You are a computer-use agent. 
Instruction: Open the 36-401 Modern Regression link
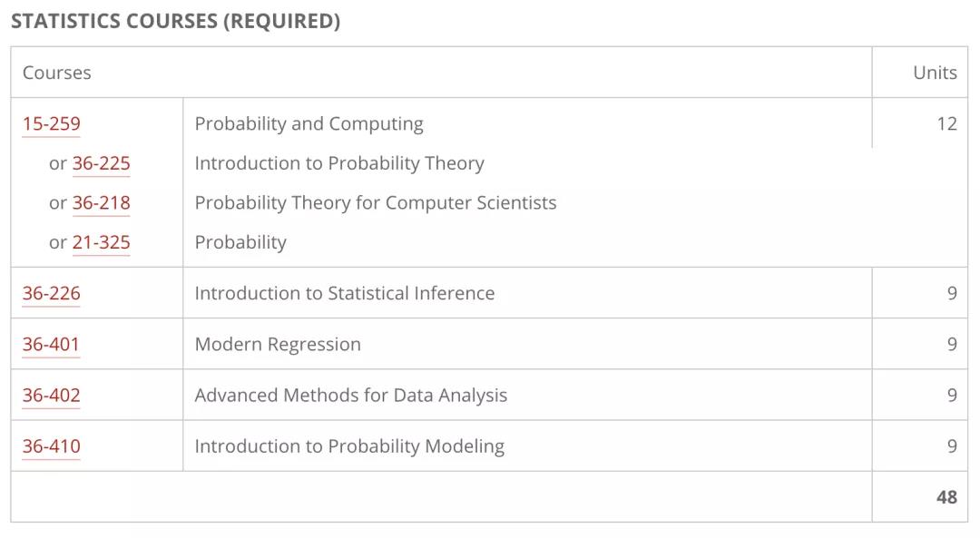coord(51,345)
